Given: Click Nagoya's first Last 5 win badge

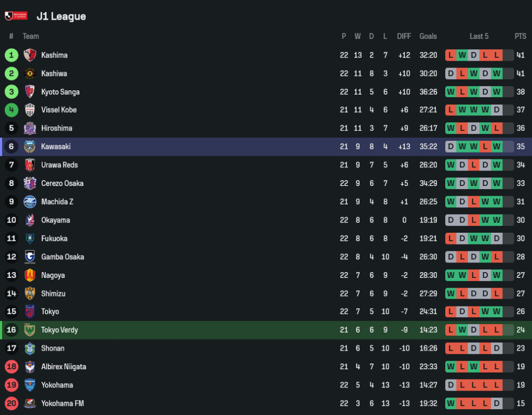Looking at the screenshot, I should click(x=451, y=275).
